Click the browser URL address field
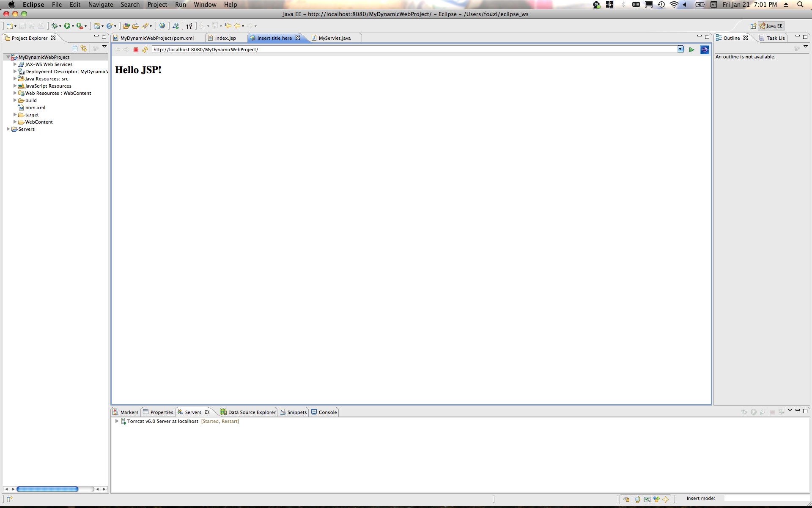This screenshot has width=812, height=508. 414,50
